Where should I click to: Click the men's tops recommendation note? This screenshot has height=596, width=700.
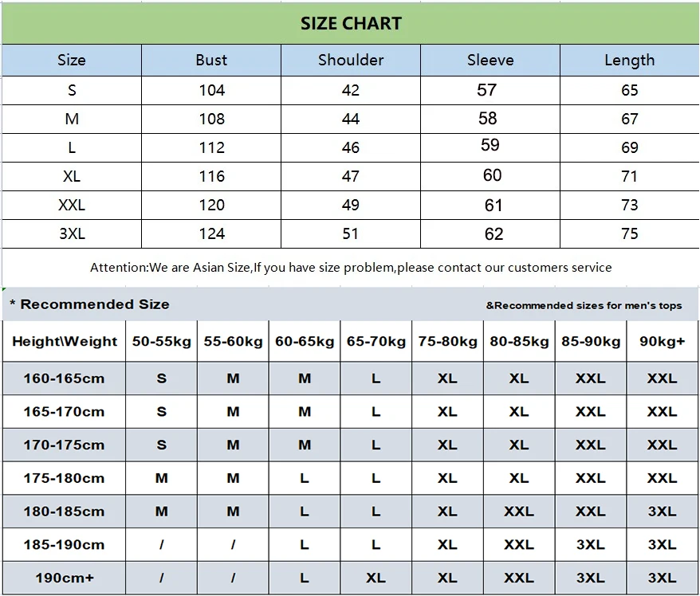click(x=584, y=305)
